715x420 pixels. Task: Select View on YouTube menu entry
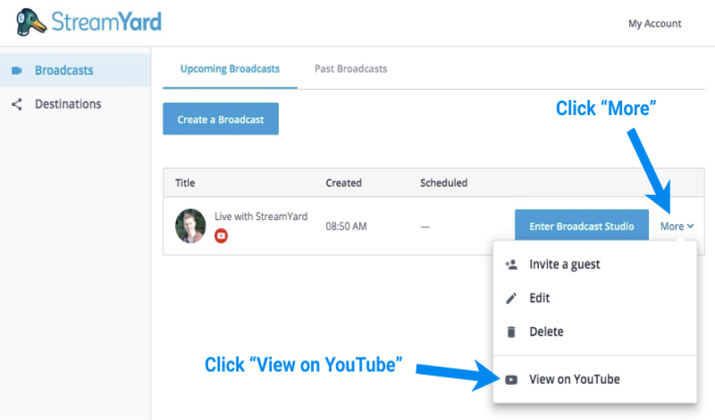[x=595, y=379]
